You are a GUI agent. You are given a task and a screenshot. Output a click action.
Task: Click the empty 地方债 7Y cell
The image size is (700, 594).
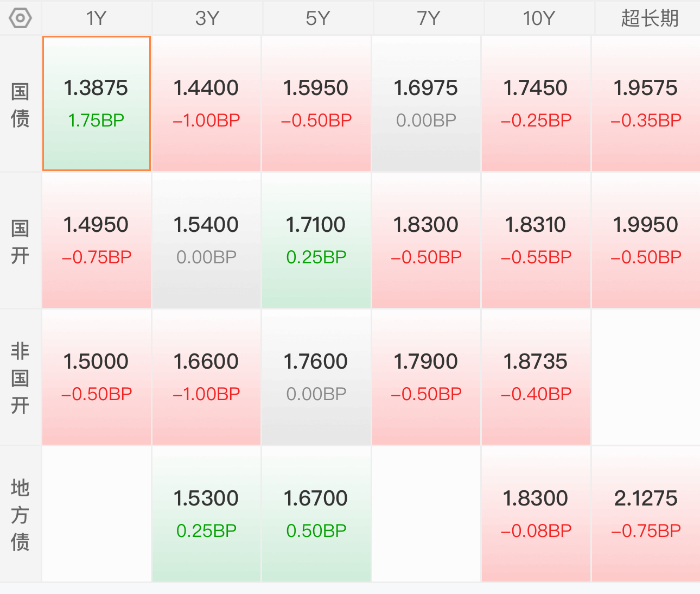point(426,514)
